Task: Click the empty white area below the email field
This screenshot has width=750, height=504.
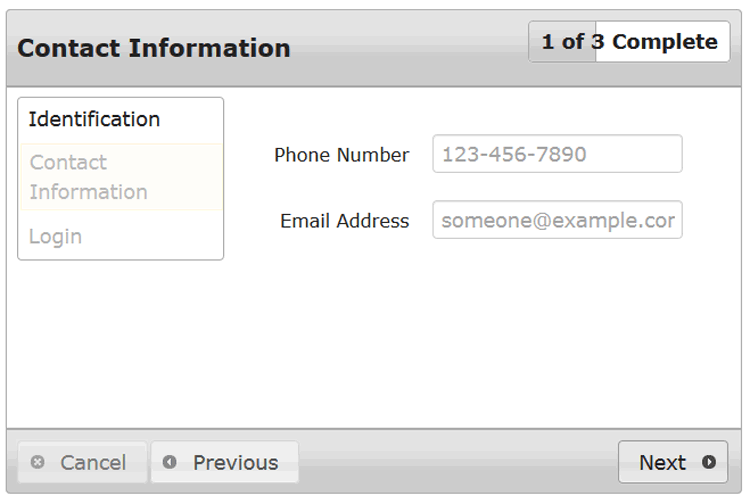Action: coord(478,335)
